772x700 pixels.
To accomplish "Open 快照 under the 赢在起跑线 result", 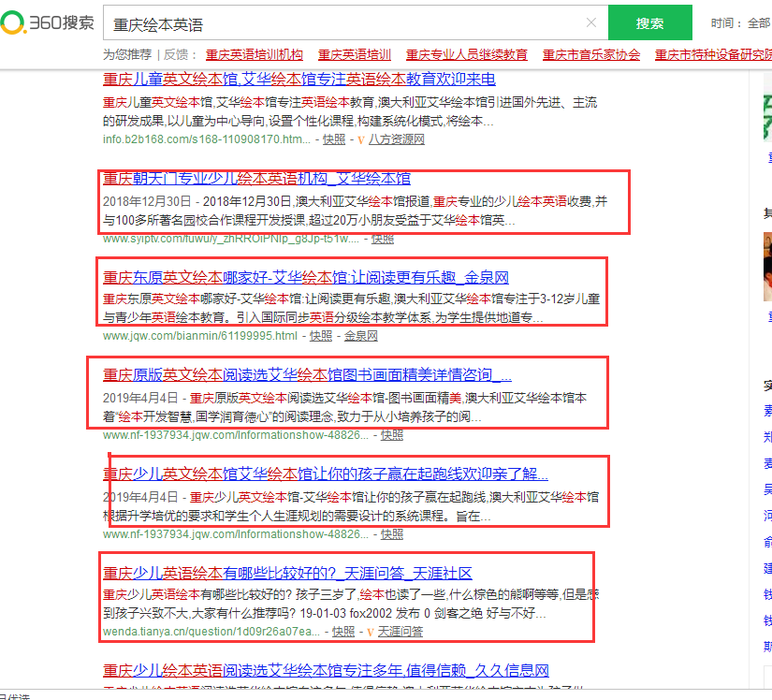I will [x=392, y=534].
